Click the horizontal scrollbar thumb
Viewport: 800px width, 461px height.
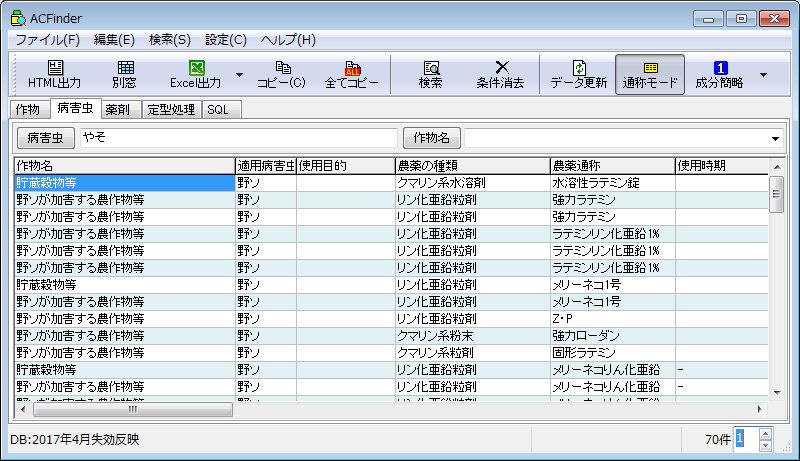[133, 409]
